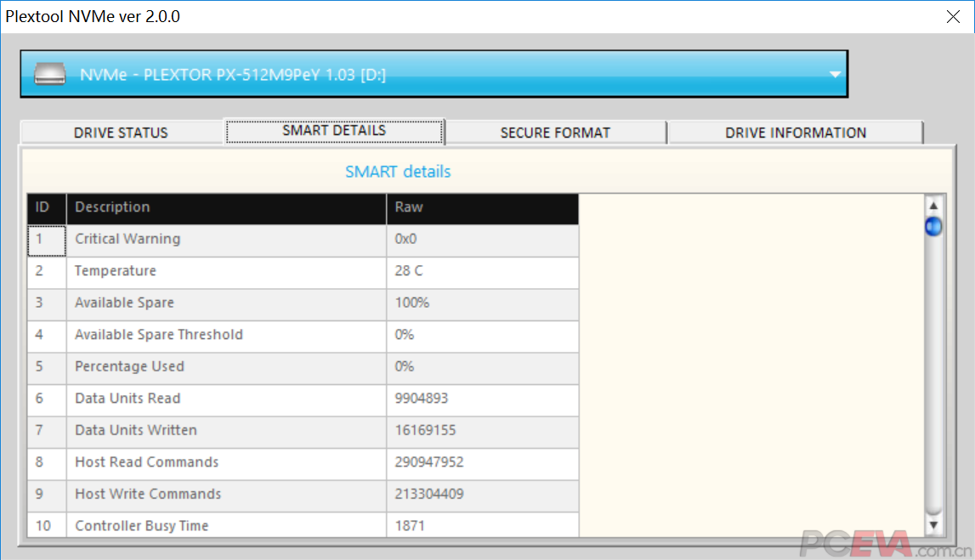This screenshot has width=975, height=560.
Task: Select the Temperature row description
Action: coord(116,271)
